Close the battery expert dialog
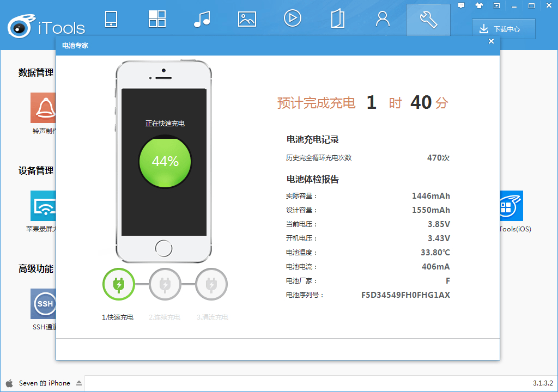The height and width of the screenshot is (392, 558). point(491,41)
